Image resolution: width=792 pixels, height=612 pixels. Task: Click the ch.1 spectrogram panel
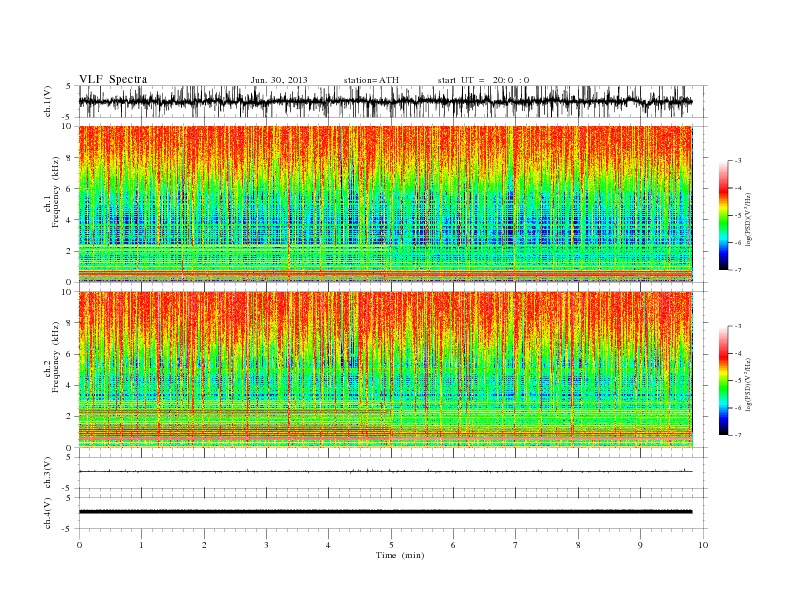tap(386, 204)
